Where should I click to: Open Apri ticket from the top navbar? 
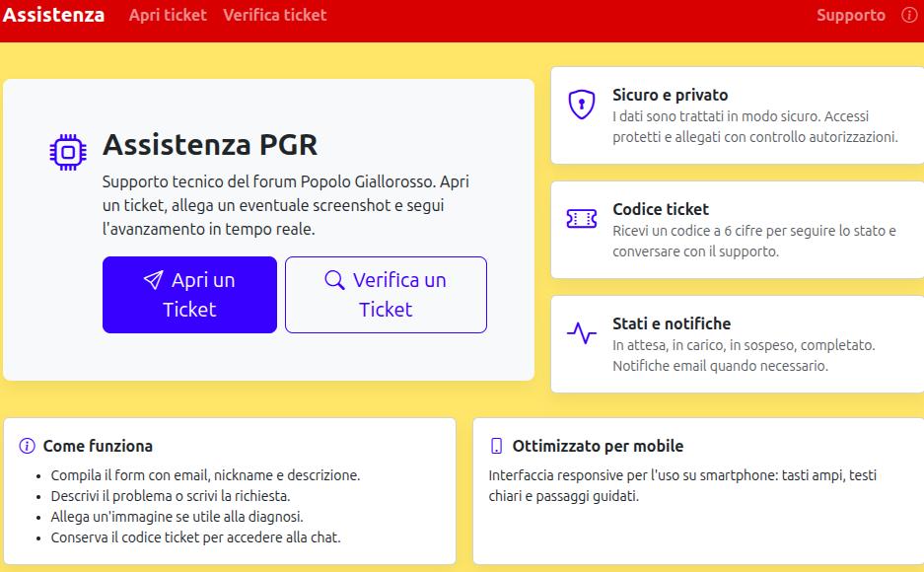point(167,15)
